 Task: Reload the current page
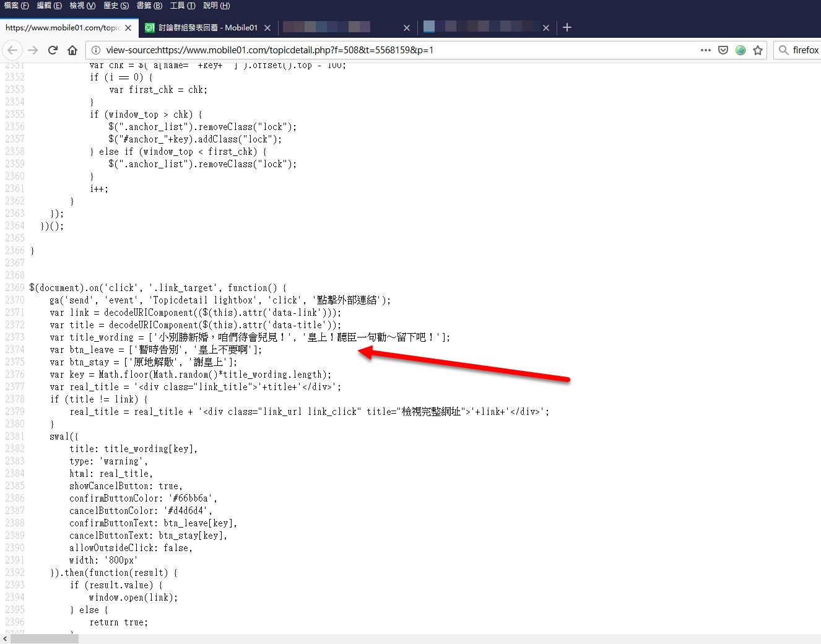[53, 50]
